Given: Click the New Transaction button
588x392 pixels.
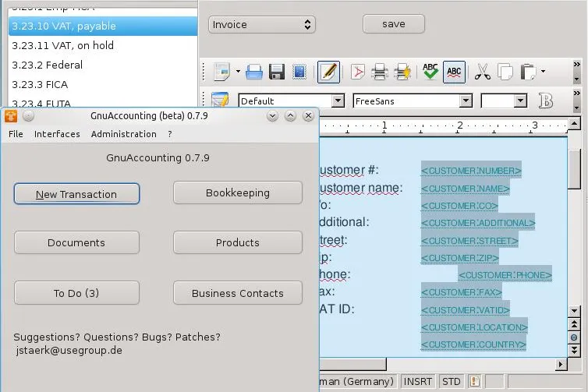Looking at the screenshot, I should [x=76, y=194].
